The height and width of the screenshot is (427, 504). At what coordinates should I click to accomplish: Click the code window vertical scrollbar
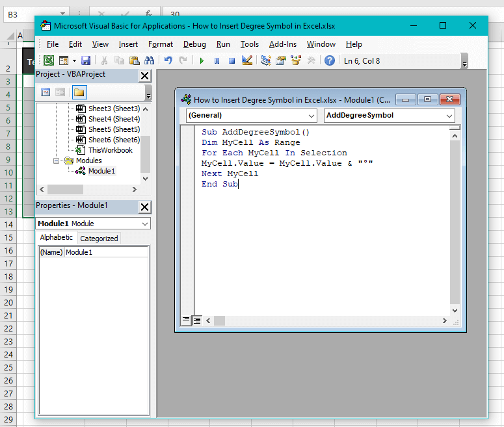(x=455, y=221)
